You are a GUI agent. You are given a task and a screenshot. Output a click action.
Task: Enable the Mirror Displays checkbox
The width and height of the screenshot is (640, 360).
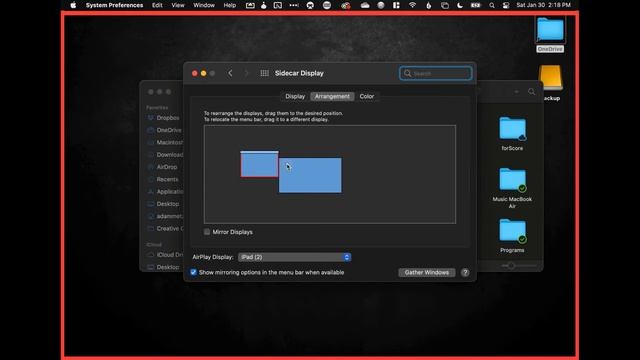tap(207, 232)
